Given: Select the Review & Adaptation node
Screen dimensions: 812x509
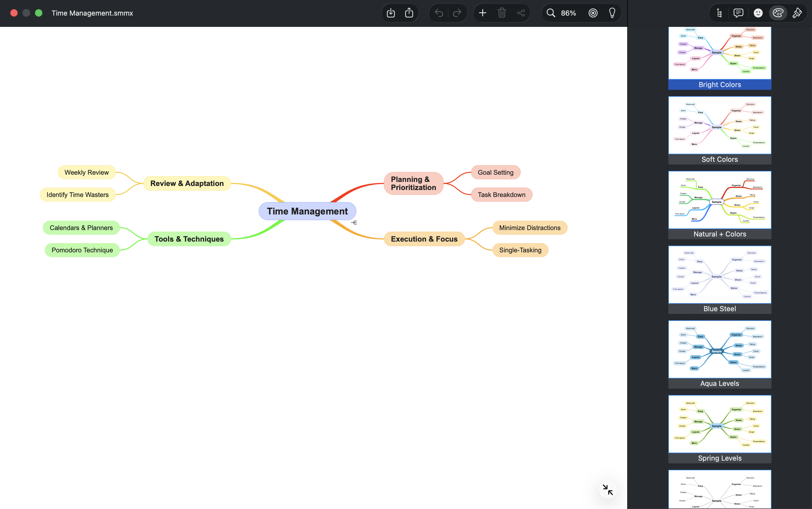Looking at the screenshot, I should coord(187,184).
